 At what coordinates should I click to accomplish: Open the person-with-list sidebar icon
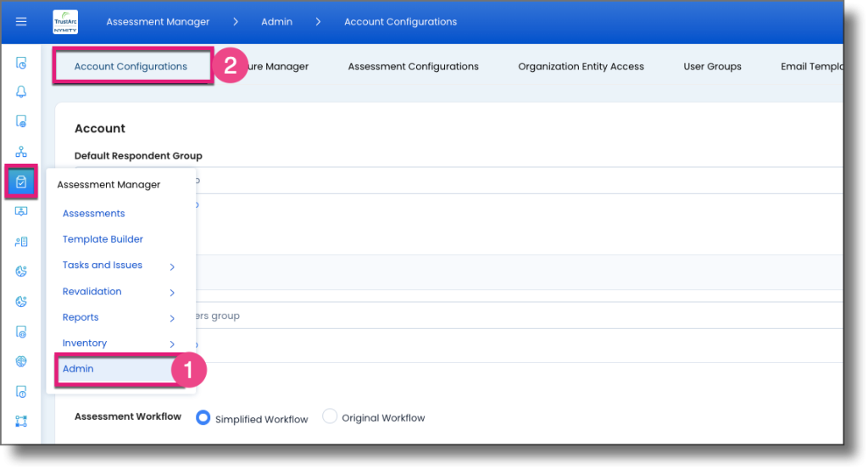21,242
